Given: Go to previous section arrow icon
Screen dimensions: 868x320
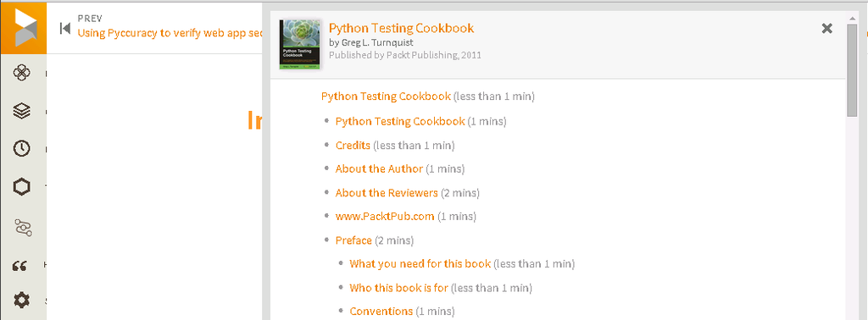Looking at the screenshot, I should pyautogui.click(x=64, y=28).
